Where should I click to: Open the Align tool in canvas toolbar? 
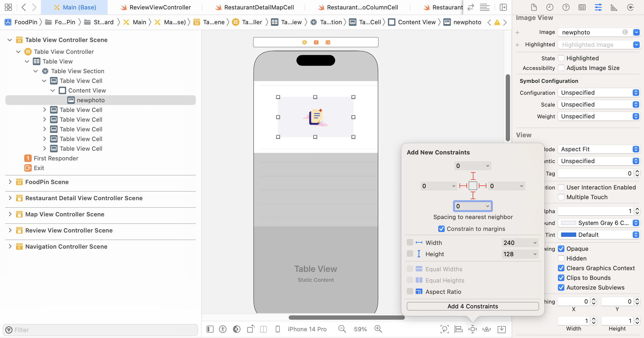[458, 329]
